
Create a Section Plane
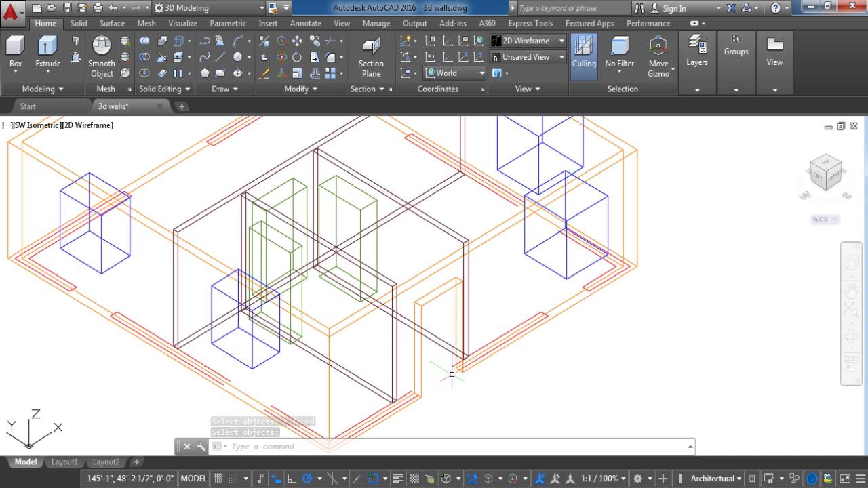(371, 58)
